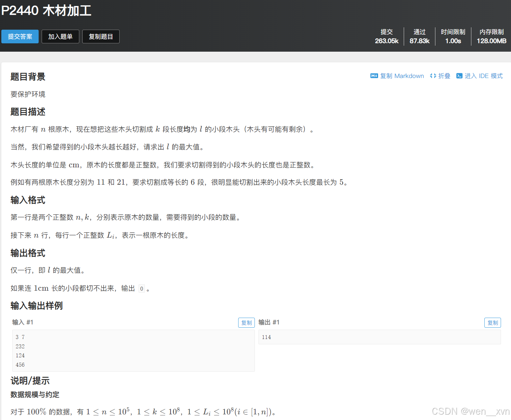Click the 要保护环境 text
511x420 pixels.
coord(28,94)
